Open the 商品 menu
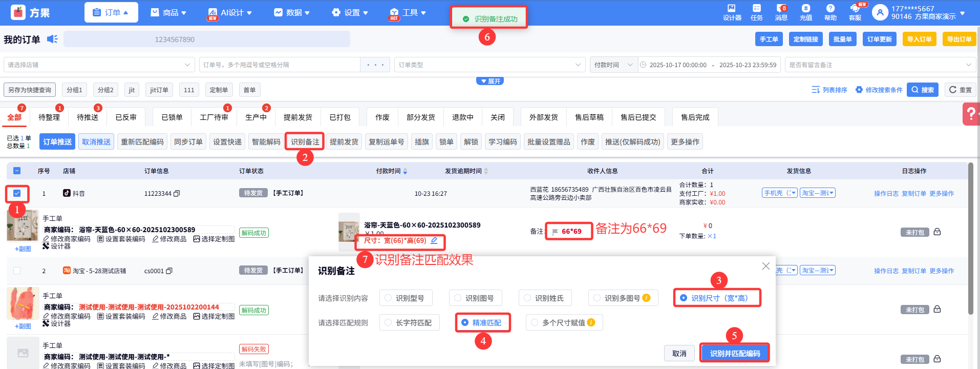Screen dimensions: 980x369 coord(168,12)
